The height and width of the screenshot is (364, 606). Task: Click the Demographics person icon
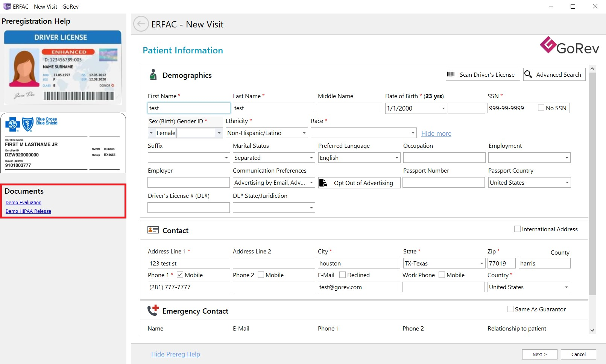(x=153, y=75)
